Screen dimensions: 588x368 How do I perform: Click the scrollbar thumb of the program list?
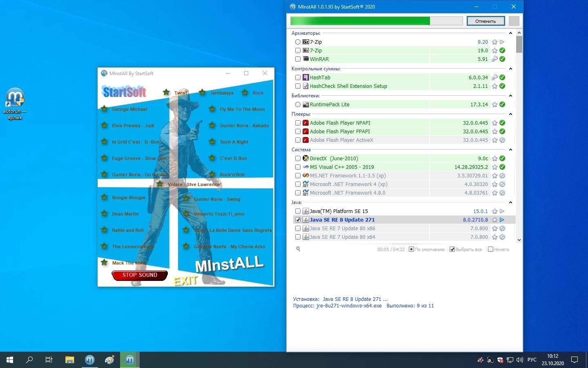coord(519,45)
